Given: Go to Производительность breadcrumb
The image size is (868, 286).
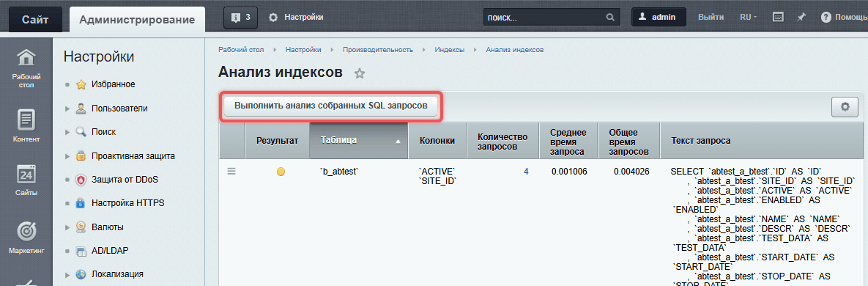Looking at the screenshot, I should pos(377,50).
